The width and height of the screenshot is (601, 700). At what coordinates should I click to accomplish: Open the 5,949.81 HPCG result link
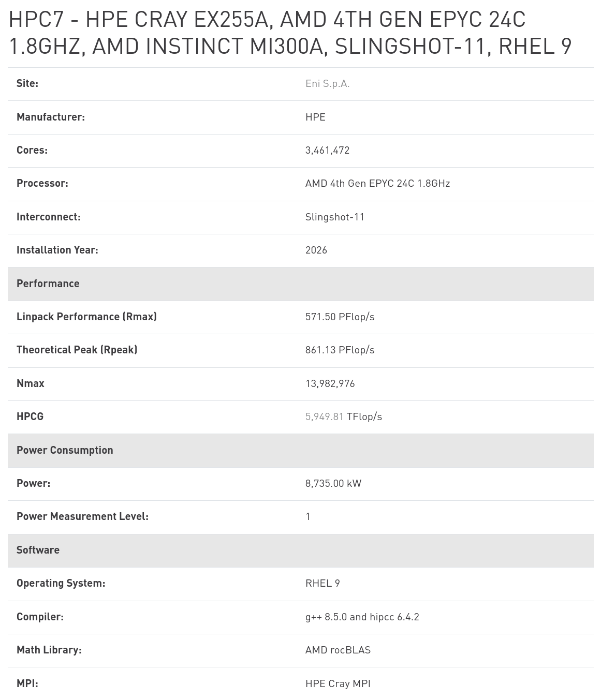click(x=325, y=417)
